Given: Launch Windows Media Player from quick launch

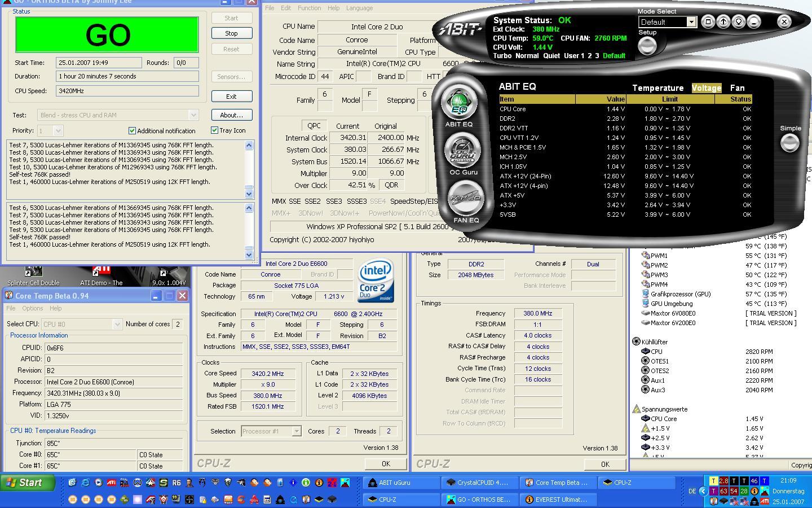Looking at the screenshot, I should (98, 483).
